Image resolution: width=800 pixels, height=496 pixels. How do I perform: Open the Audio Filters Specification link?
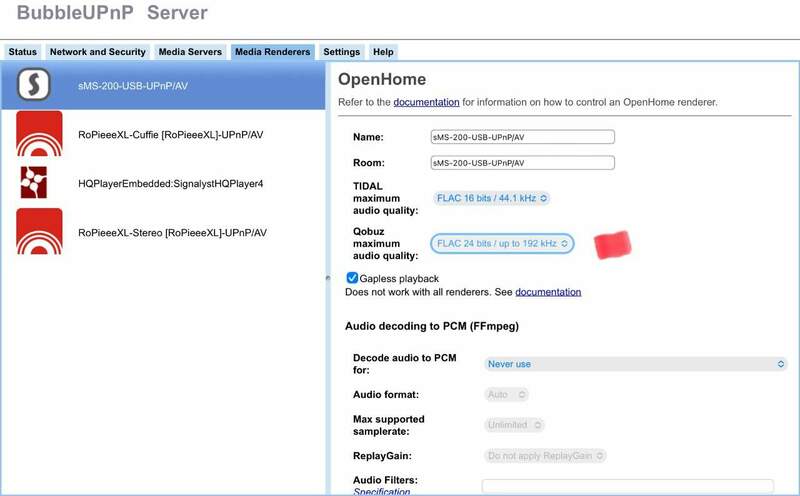tap(381, 491)
